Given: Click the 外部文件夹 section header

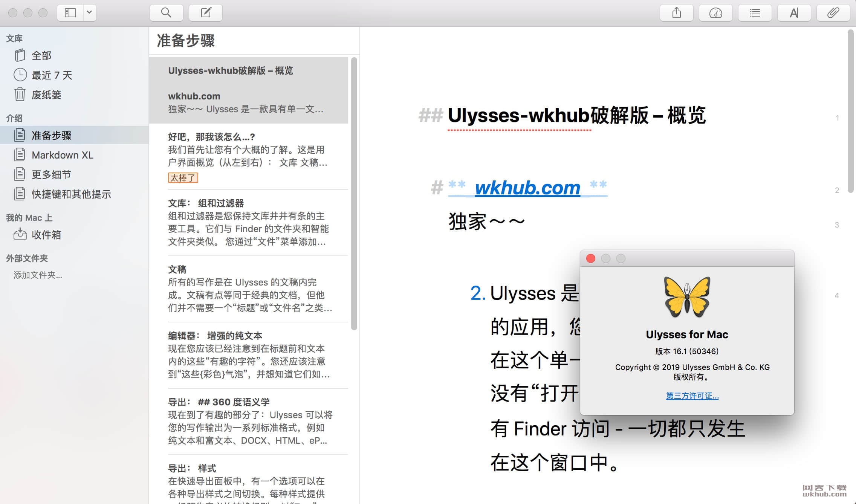Looking at the screenshot, I should 27,258.
